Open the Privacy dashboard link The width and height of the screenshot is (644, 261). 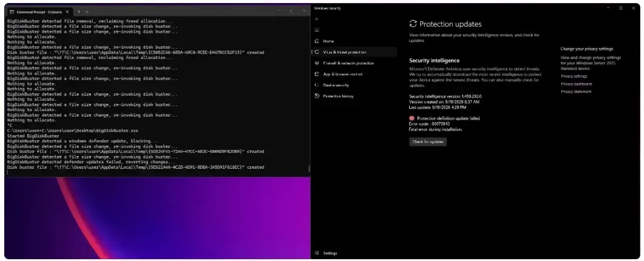pyautogui.click(x=576, y=84)
